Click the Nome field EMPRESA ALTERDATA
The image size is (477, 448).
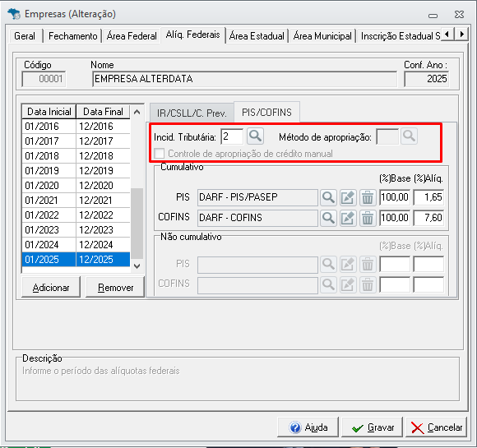pos(244,79)
